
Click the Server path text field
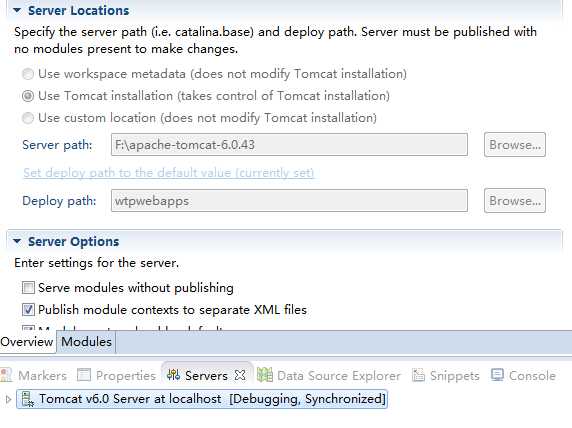(289, 145)
